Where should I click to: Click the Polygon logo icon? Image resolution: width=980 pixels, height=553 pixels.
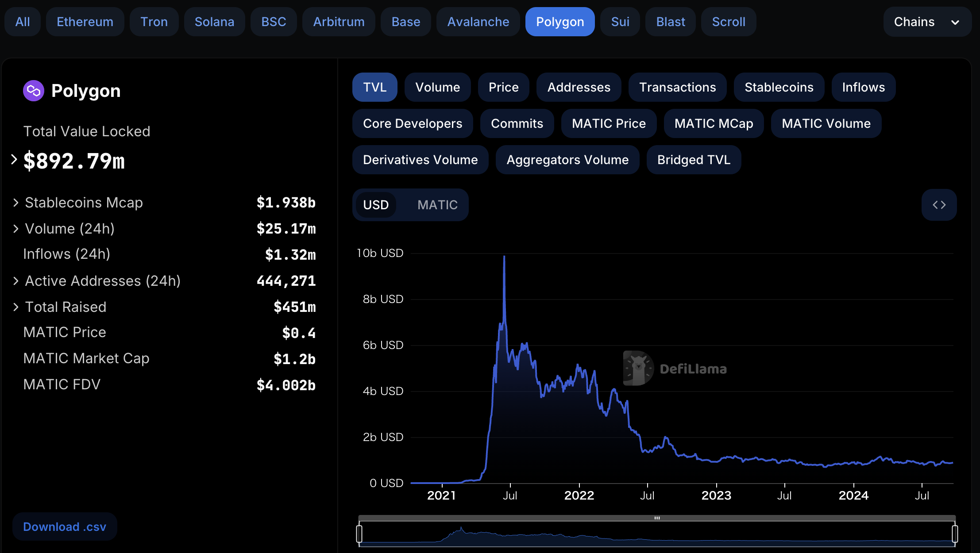click(x=34, y=91)
